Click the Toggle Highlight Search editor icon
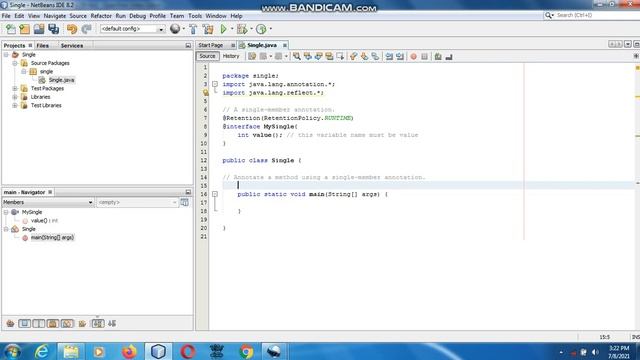 click(x=329, y=57)
